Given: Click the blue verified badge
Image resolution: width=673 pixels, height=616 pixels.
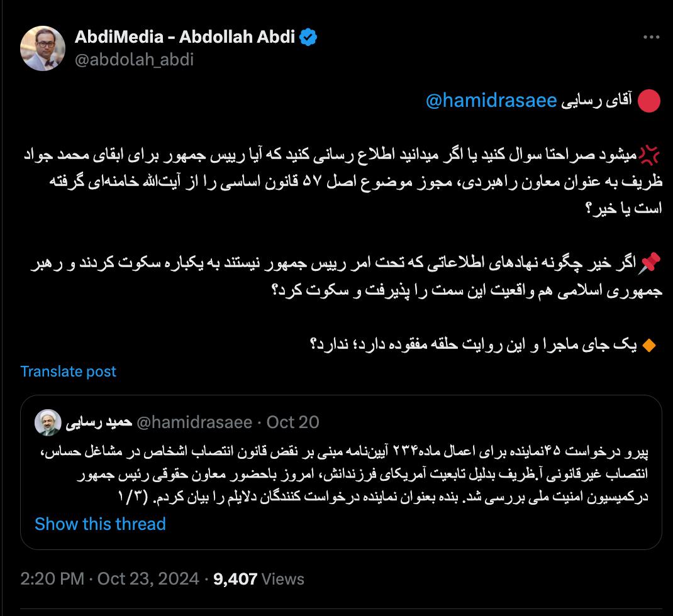Looking at the screenshot, I should click(x=308, y=37).
